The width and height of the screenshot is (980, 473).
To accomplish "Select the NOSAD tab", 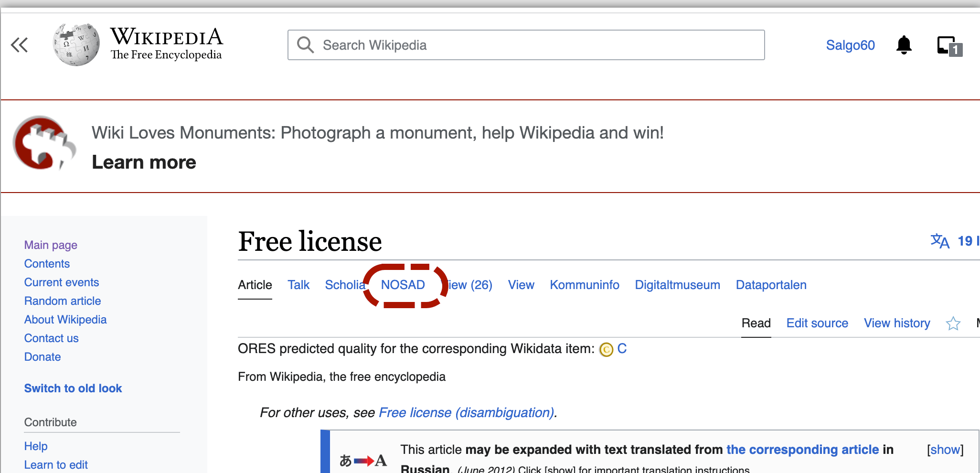I will coord(403,285).
